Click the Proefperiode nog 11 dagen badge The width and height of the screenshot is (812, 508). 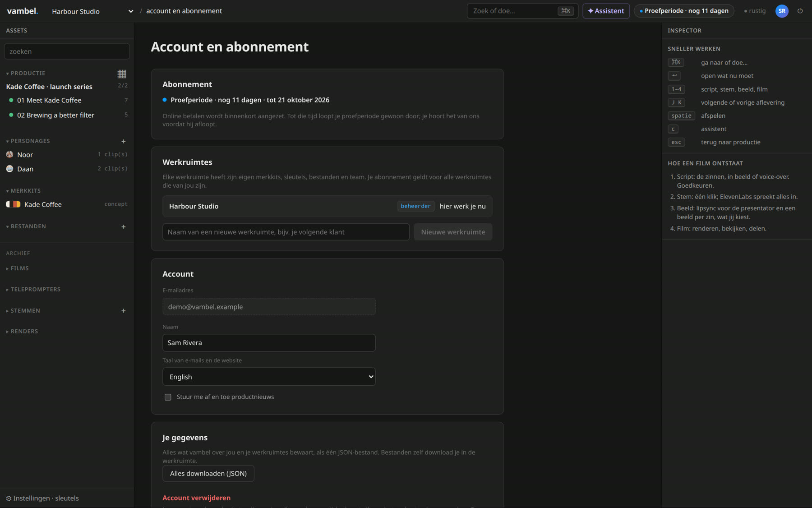pos(684,11)
